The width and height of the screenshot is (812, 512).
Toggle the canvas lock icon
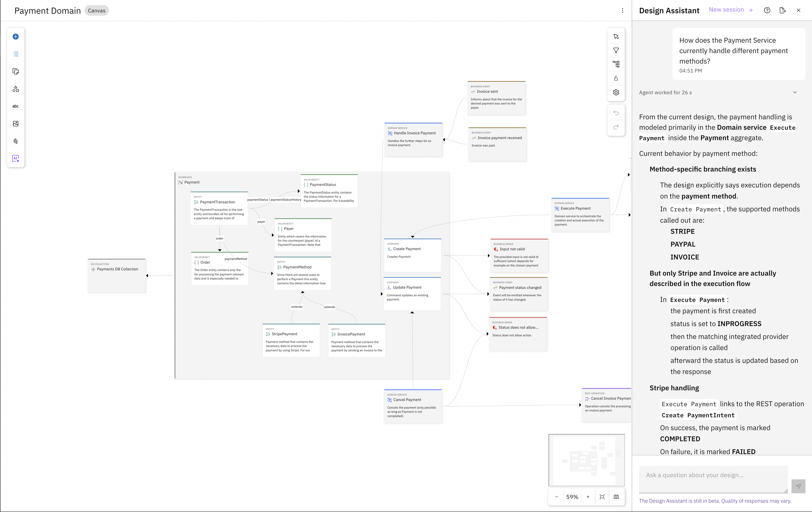pos(616,78)
